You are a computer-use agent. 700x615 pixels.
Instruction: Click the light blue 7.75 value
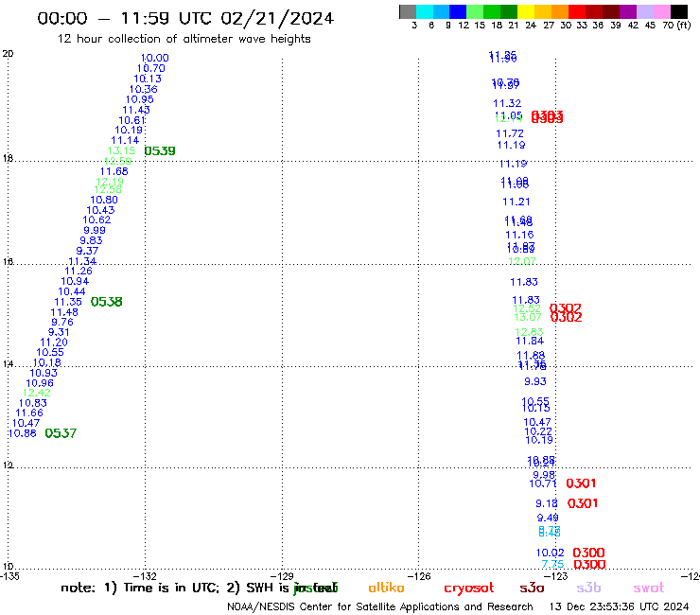552,565
